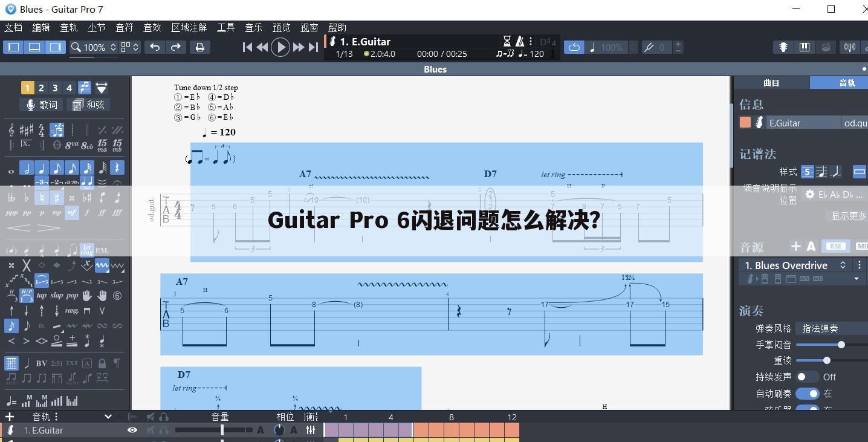The height and width of the screenshot is (442, 868).
Task: Toggle right inspector panel visibility
Action: 56,47
